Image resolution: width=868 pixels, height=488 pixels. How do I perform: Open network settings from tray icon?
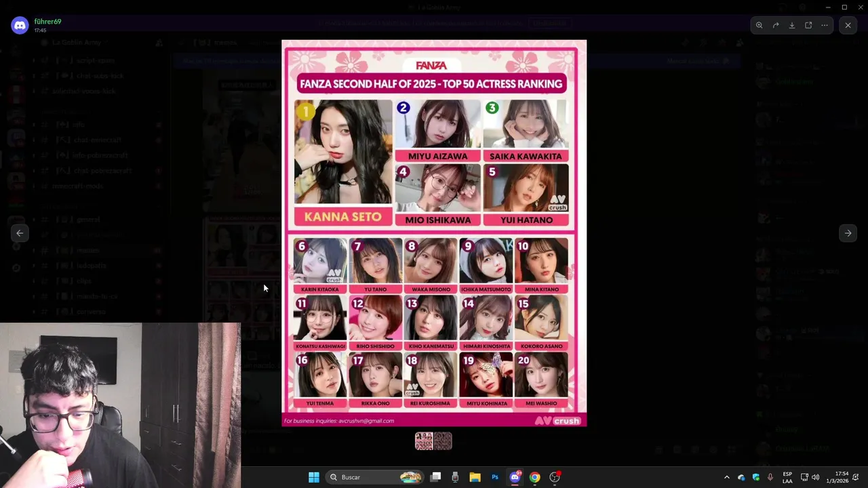click(804, 477)
